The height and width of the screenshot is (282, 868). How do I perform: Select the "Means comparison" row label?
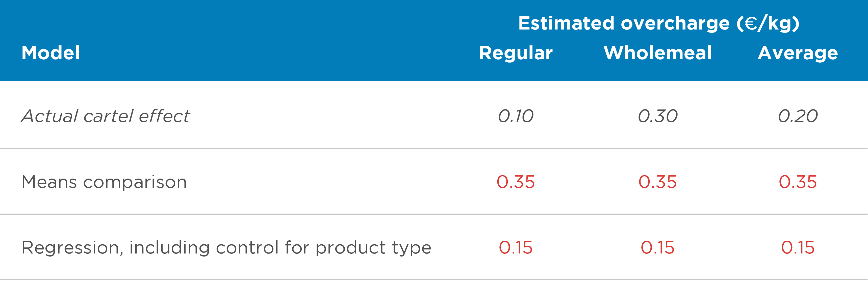coord(104,182)
